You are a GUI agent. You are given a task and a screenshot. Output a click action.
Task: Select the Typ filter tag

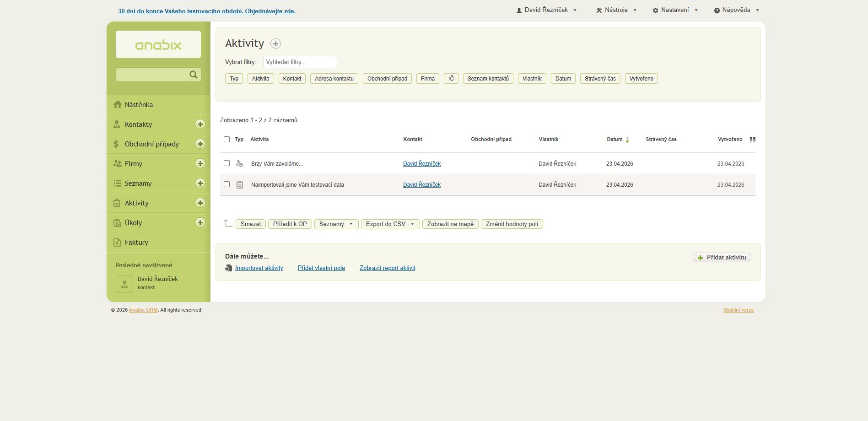point(234,79)
